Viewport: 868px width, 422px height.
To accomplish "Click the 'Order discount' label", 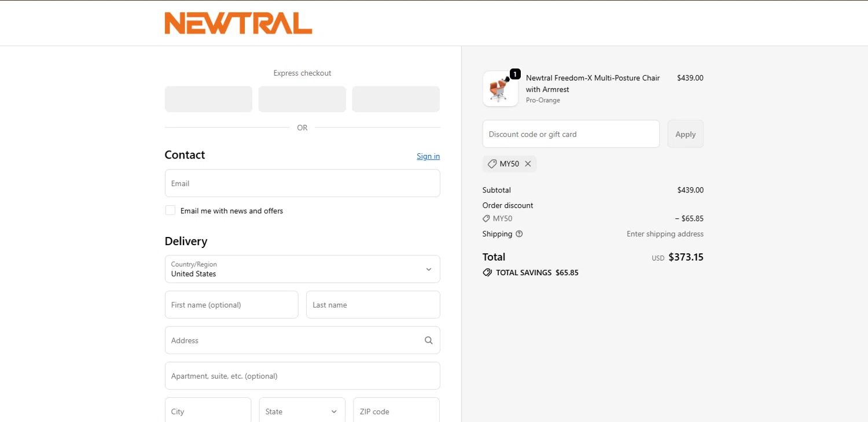I will point(507,205).
